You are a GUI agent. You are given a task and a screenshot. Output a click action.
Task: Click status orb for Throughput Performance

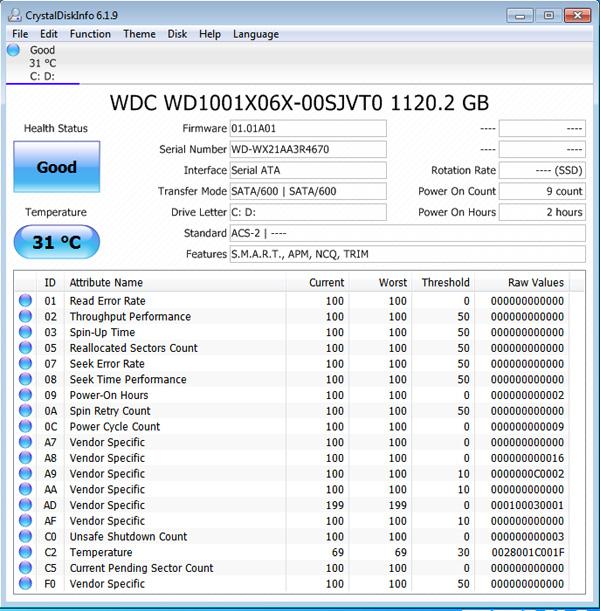[x=25, y=316]
